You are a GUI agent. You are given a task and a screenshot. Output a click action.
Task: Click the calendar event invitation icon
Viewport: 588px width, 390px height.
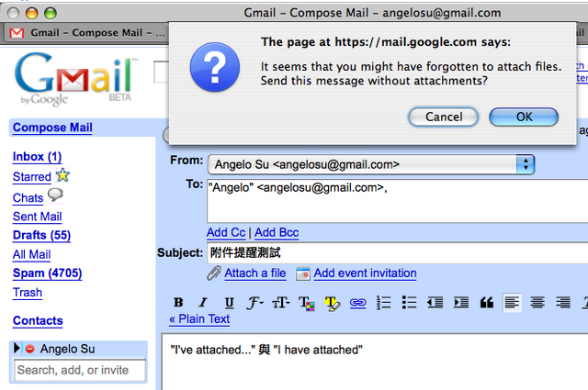click(x=303, y=273)
